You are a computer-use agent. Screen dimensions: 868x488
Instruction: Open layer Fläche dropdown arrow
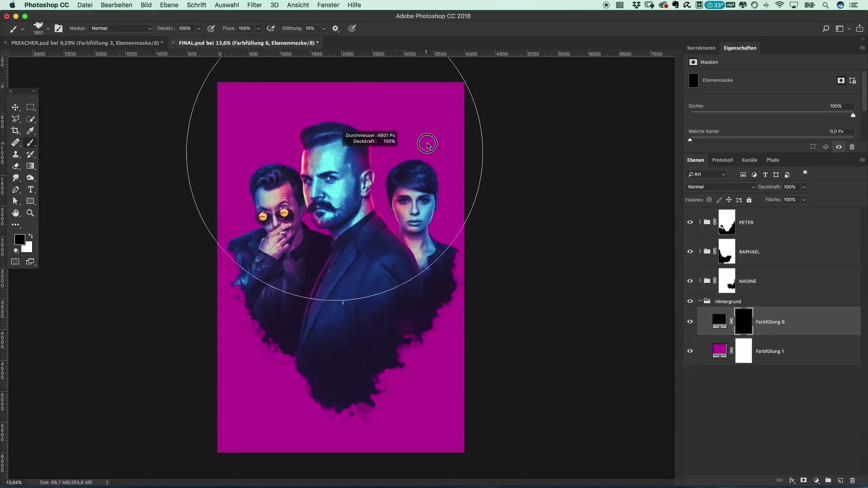(803, 200)
